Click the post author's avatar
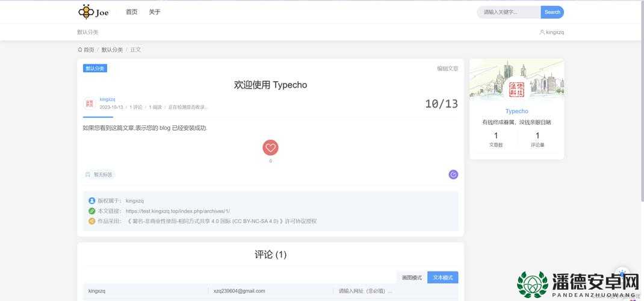The width and height of the screenshot is (644, 301). (88, 103)
